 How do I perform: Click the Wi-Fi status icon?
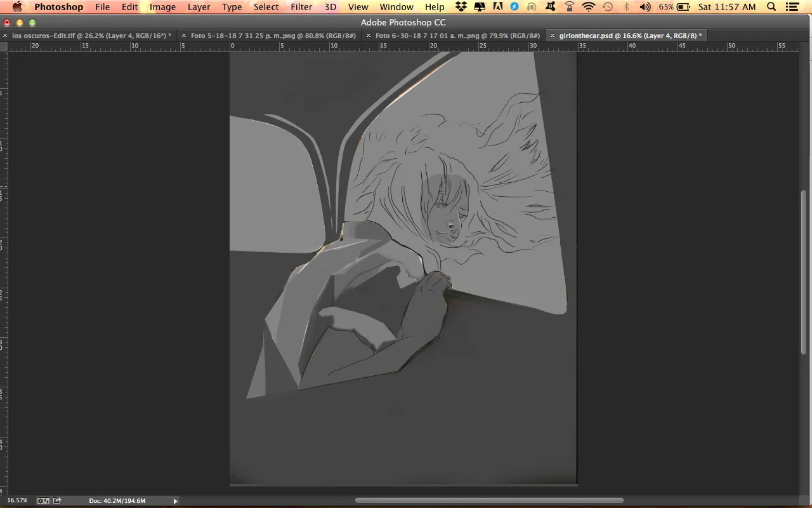point(589,7)
